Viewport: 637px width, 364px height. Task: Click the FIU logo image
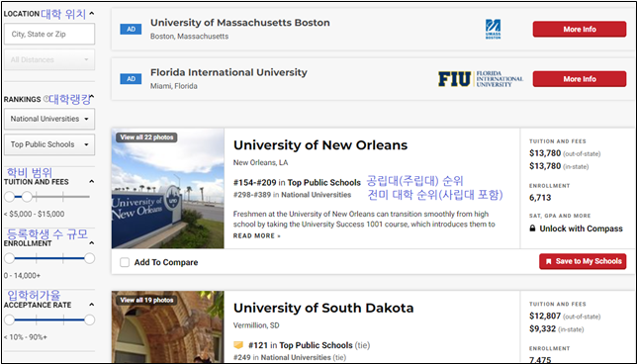pos(480,79)
